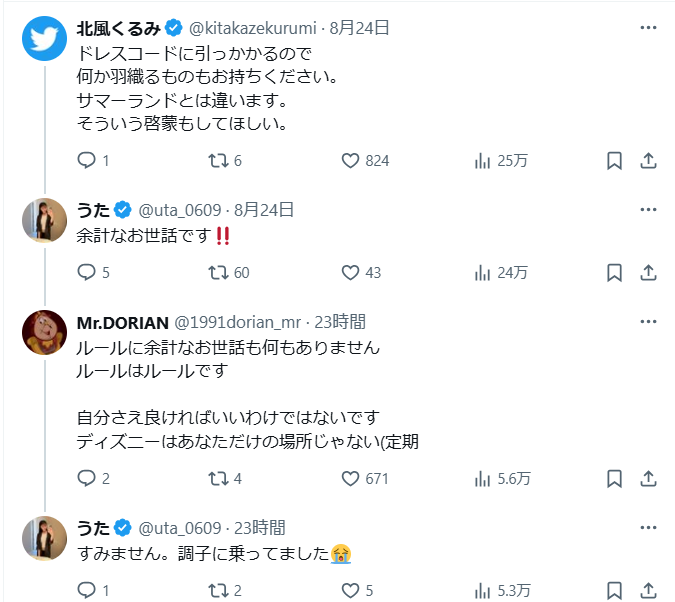The height and width of the screenshot is (602, 675).
Task: Share うた's すみません apology tweet
Action: pos(648,589)
